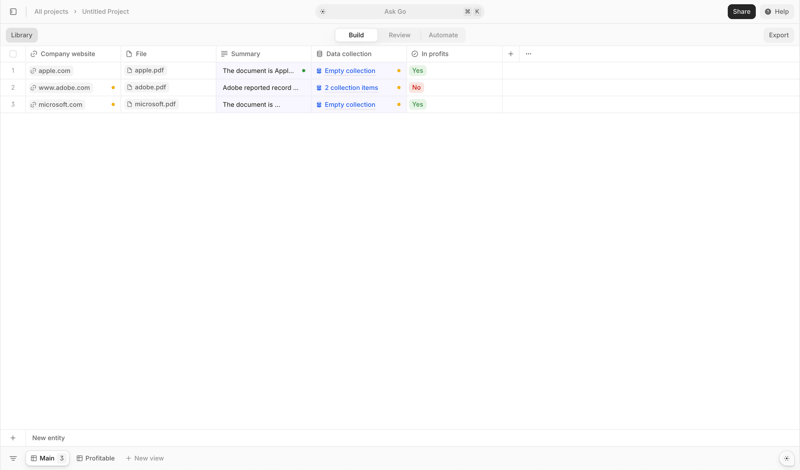The width and height of the screenshot is (800, 470).
Task: Click the Yes tag in microsoft row
Action: [417, 104]
